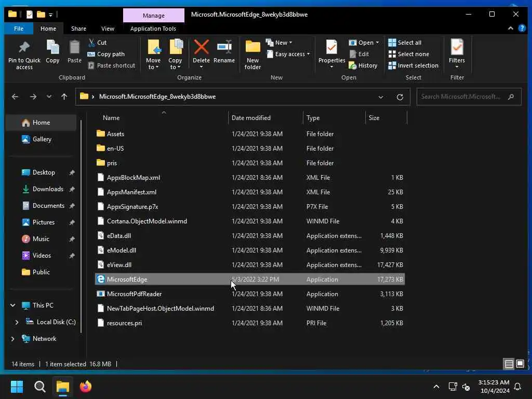Select the Assets folder
This screenshot has width=532, height=399.
point(250,134)
